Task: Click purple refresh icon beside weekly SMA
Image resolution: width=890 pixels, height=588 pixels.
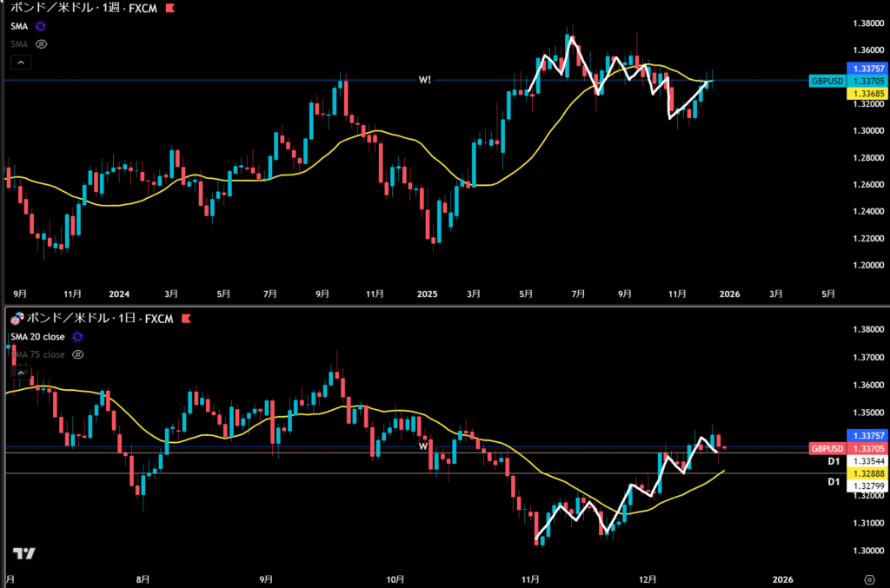Action: tap(40, 27)
